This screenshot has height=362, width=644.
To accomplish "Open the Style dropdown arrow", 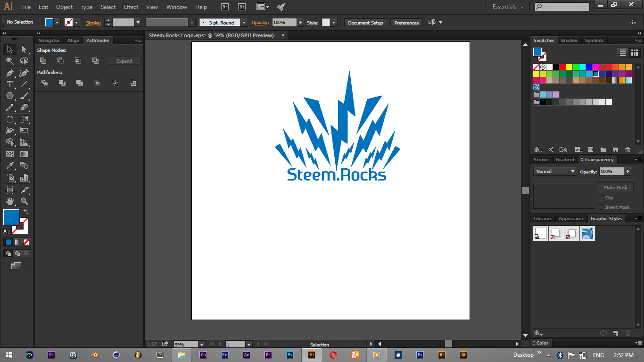I will coord(334,23).
